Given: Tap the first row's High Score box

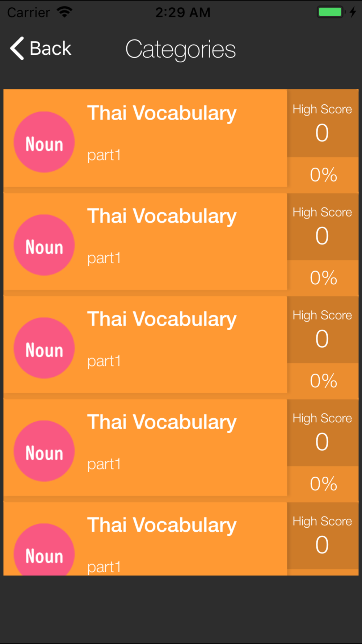Looking at the screenshot, I should click(x=323, y=124).
